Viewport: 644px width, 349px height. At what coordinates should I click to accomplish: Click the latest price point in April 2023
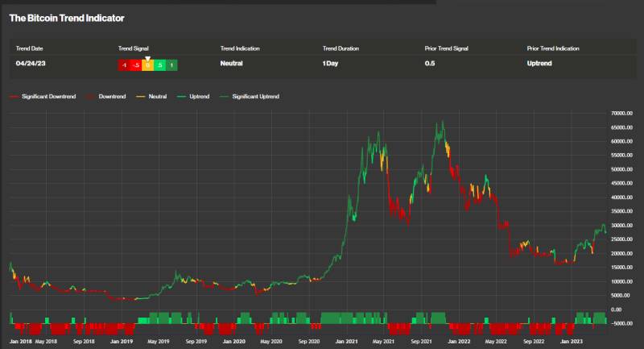coord(606,233)
